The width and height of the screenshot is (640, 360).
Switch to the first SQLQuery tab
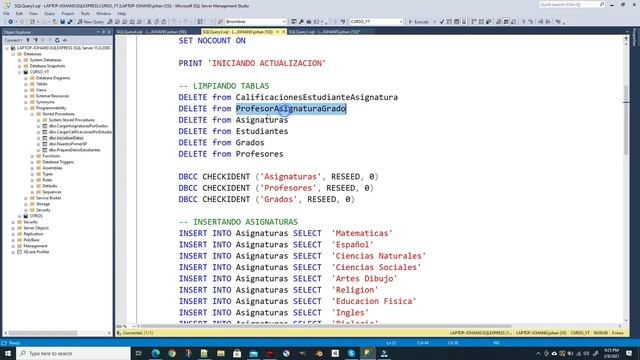tap(152, 32)
